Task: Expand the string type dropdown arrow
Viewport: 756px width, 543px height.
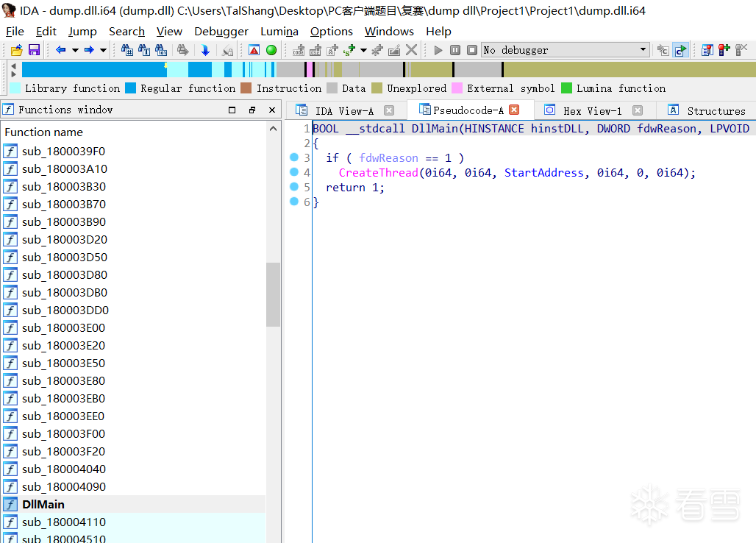Action: (363, 50)
